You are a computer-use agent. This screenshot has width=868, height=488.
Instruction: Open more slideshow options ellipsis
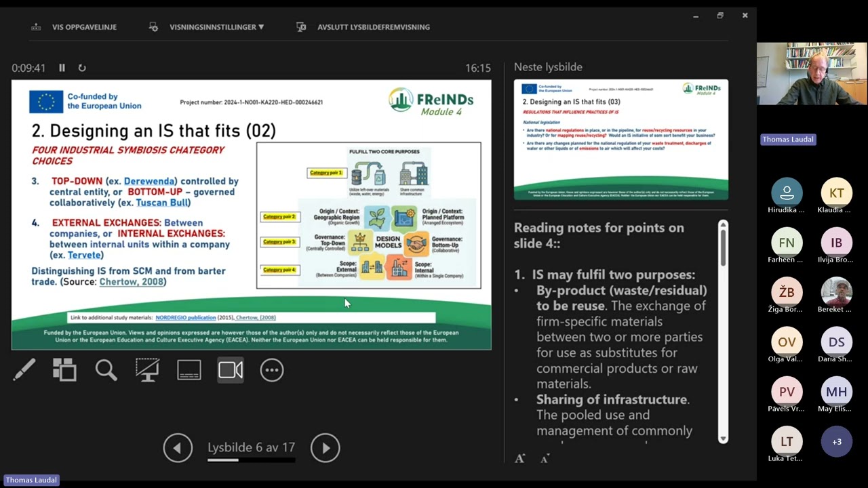click(x=272, y=370)
